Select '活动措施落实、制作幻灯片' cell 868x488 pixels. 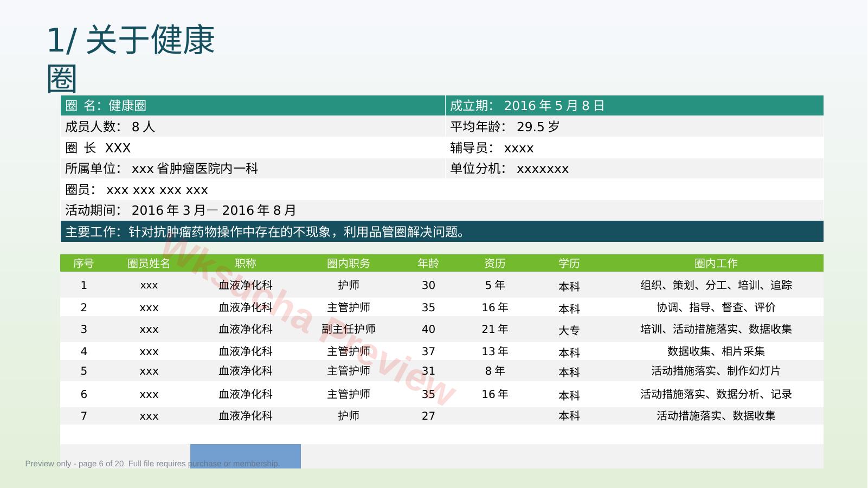click(716, 370)
